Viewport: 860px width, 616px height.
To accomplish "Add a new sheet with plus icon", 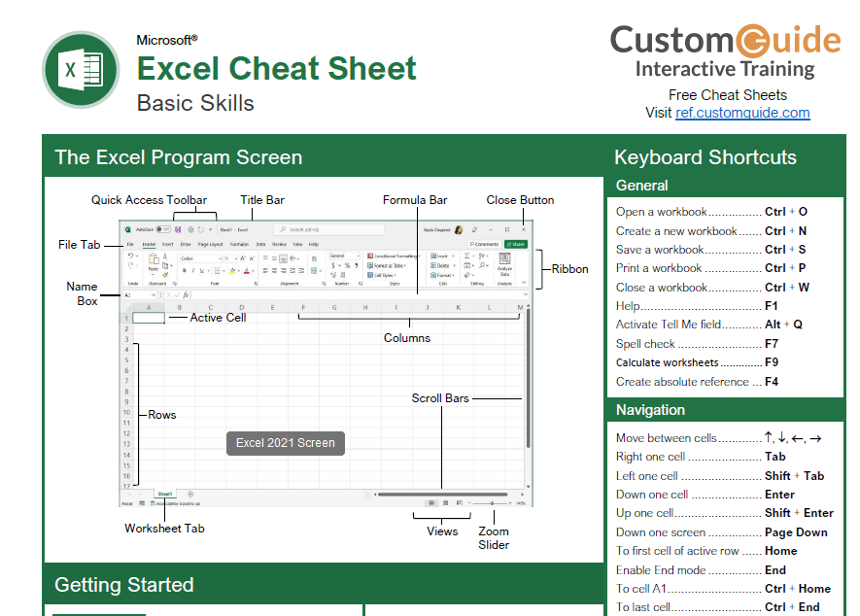I will [x=190, y=495].
